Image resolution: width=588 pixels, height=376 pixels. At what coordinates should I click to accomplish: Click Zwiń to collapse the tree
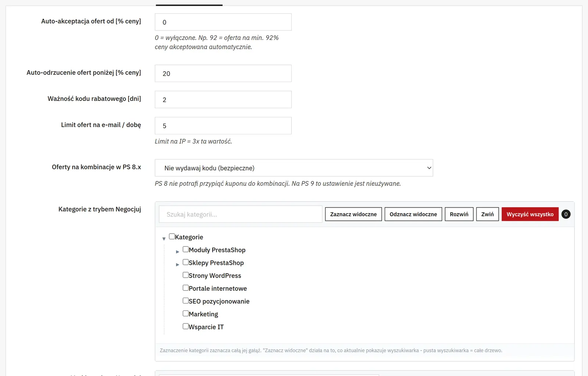[487, 214]
